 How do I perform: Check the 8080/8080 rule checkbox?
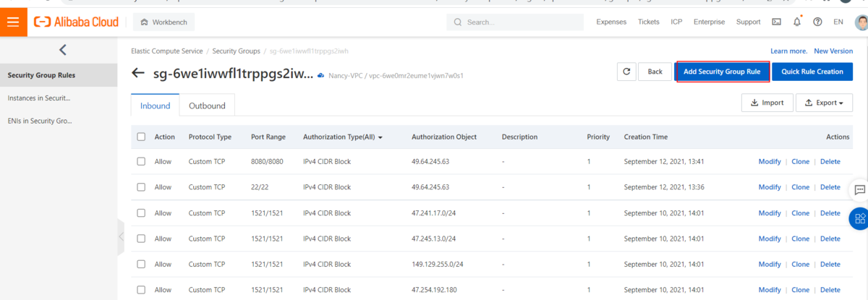point(141,161)
